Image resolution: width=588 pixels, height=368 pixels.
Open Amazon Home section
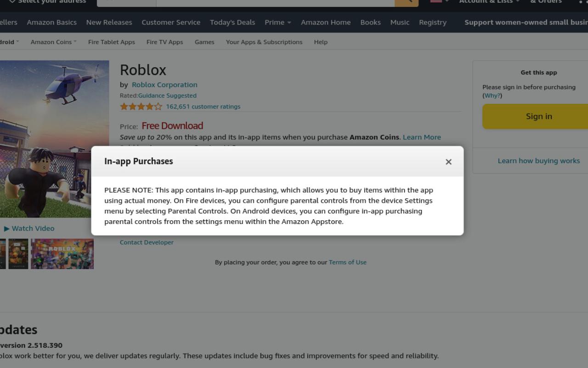coord(326,22)
